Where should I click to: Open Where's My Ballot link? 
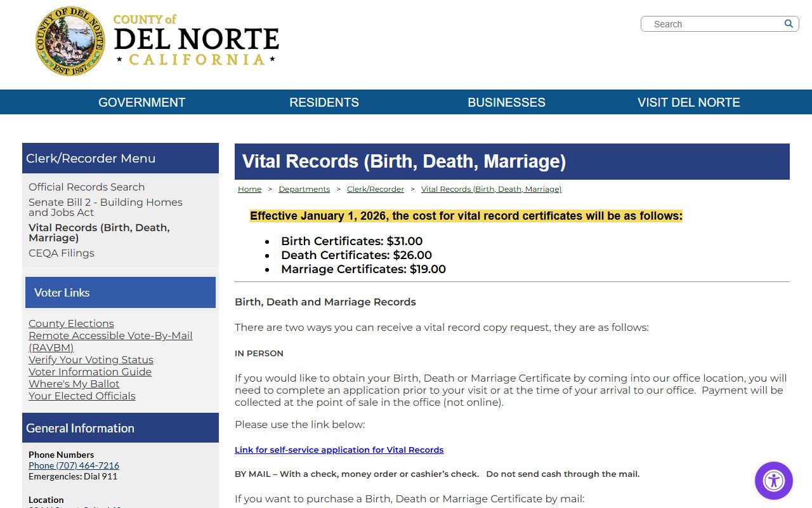tap(74, 384)
